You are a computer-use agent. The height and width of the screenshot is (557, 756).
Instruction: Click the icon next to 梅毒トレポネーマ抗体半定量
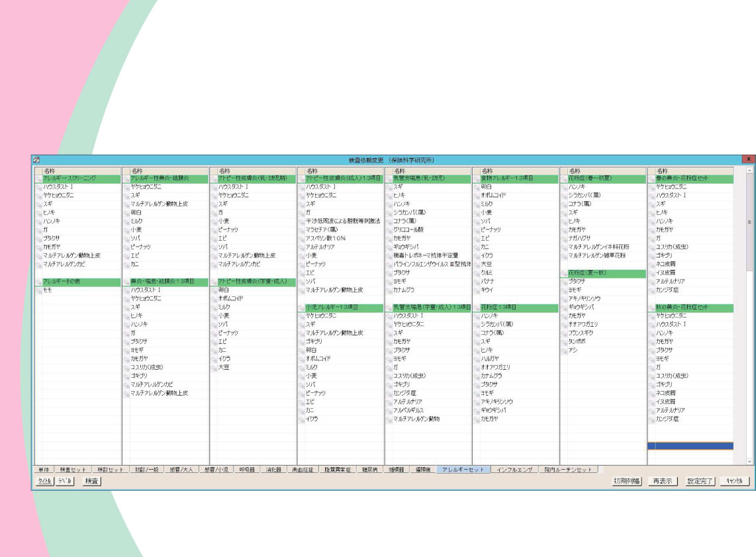tap(389, 255)
